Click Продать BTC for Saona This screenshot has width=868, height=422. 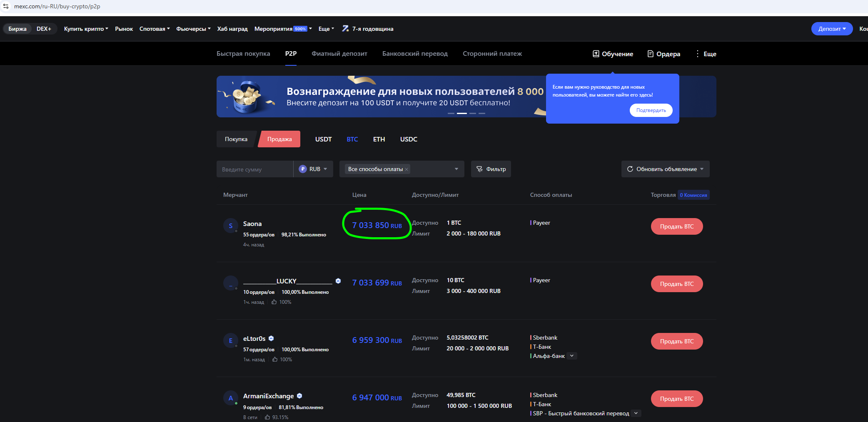(677, 226)
